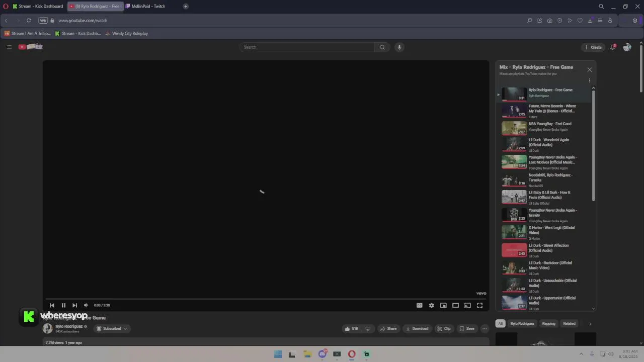
Task: Click Rylo Rodriguez channel name
Action: [x=69, y=326]
